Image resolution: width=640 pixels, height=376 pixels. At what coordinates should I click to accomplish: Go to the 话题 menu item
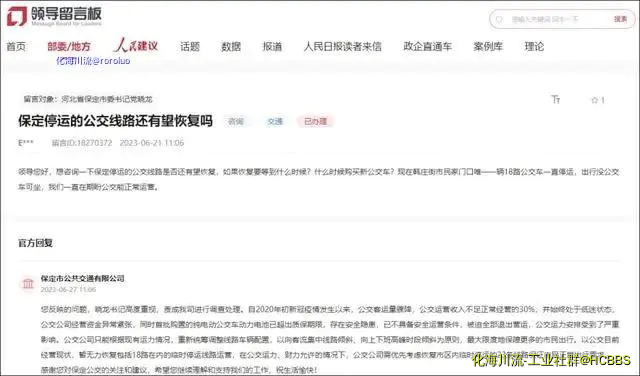190,47
